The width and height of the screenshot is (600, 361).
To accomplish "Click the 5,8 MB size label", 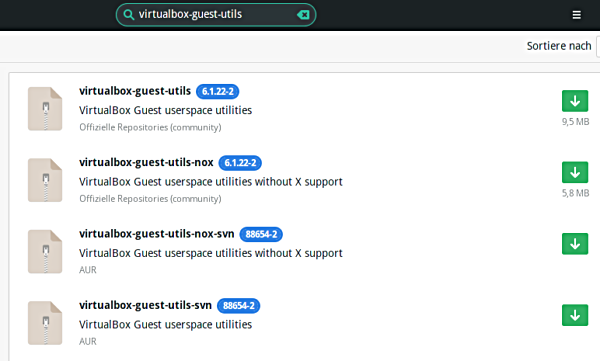I will tap(575, 193).
